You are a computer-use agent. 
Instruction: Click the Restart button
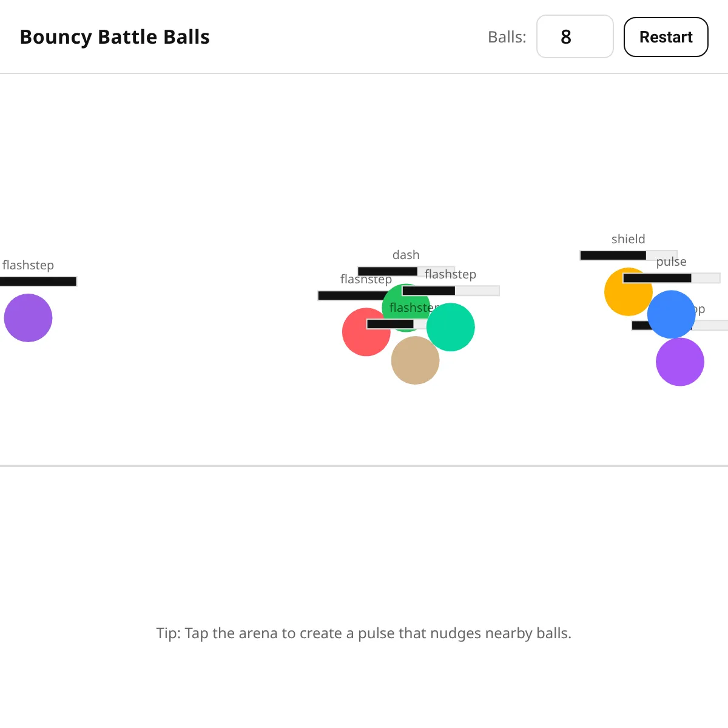(666, 37)
